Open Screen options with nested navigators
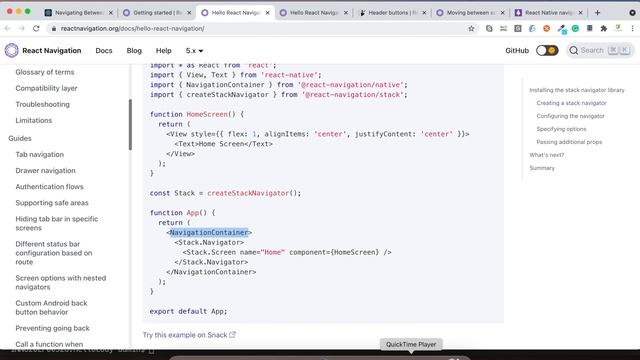 tap(61, 282)
